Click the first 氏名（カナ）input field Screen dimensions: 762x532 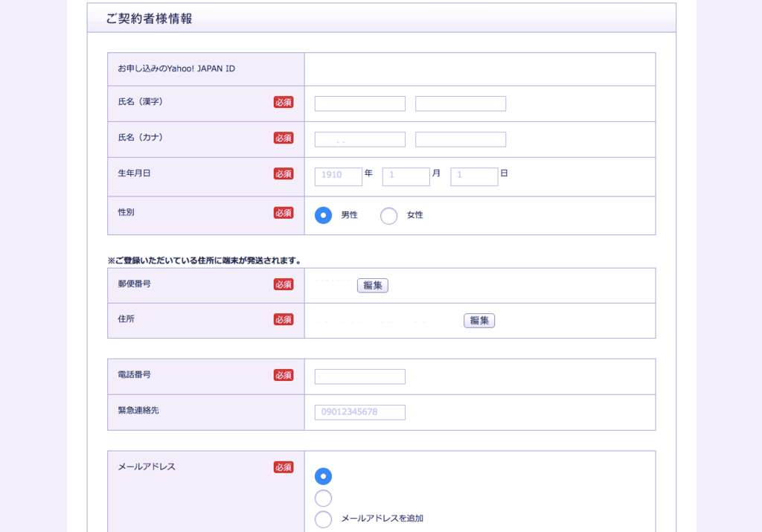point(359,139)
